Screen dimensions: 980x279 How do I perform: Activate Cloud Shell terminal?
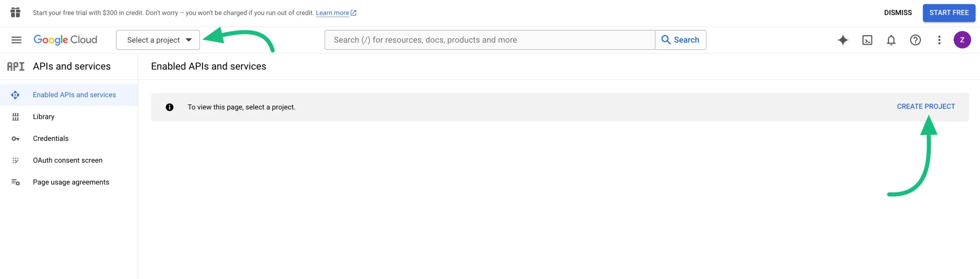867,40
